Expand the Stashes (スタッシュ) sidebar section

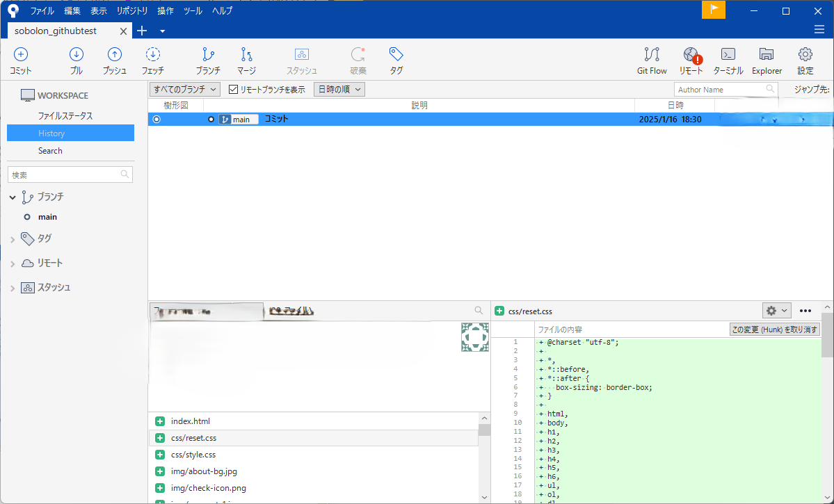click(x=13, y=288)
